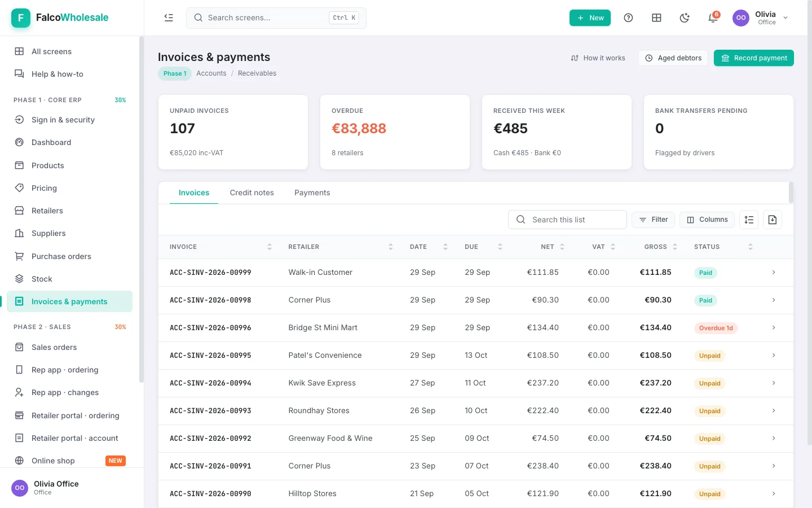Screen dimensions: 812x508
Task: Open the Aged debtors report button
Action: (x=673, y=58)
